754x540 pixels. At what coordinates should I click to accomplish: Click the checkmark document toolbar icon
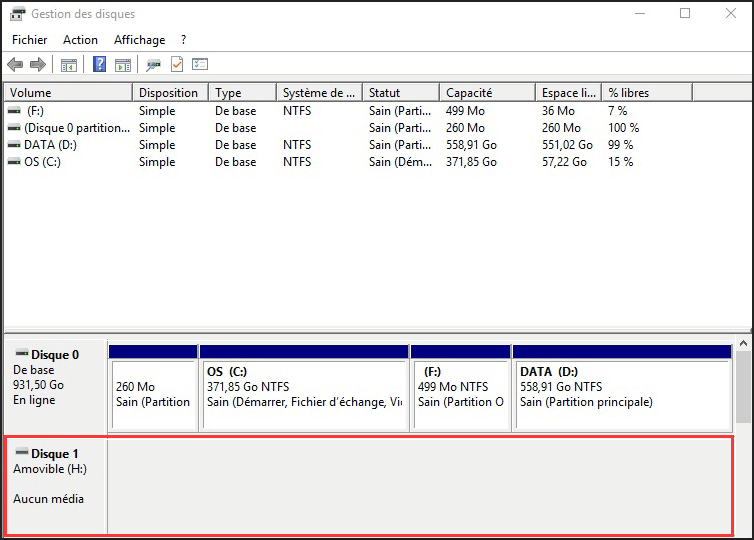point(177,65)
